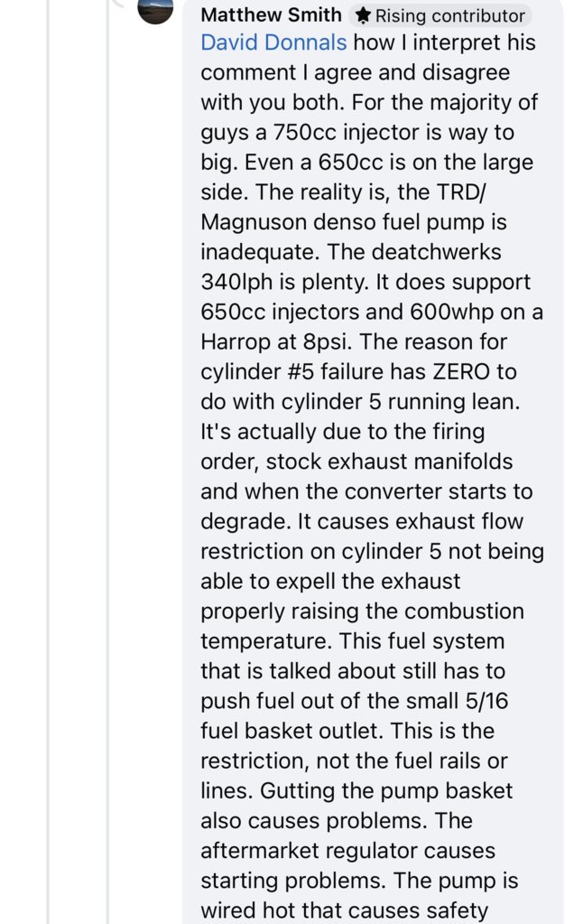The height and width of the screenshot is (924, 583).
Task: Click the Matthew Smith author name
Action: (271, 14)
